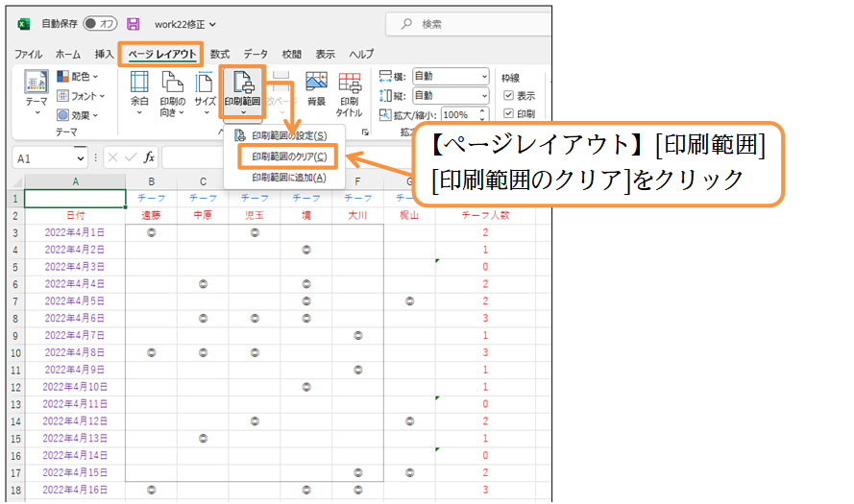Viewport: 854px width, 504px height.
Task: Click the 印刷範囲 print area button
Action: [242, 92]
